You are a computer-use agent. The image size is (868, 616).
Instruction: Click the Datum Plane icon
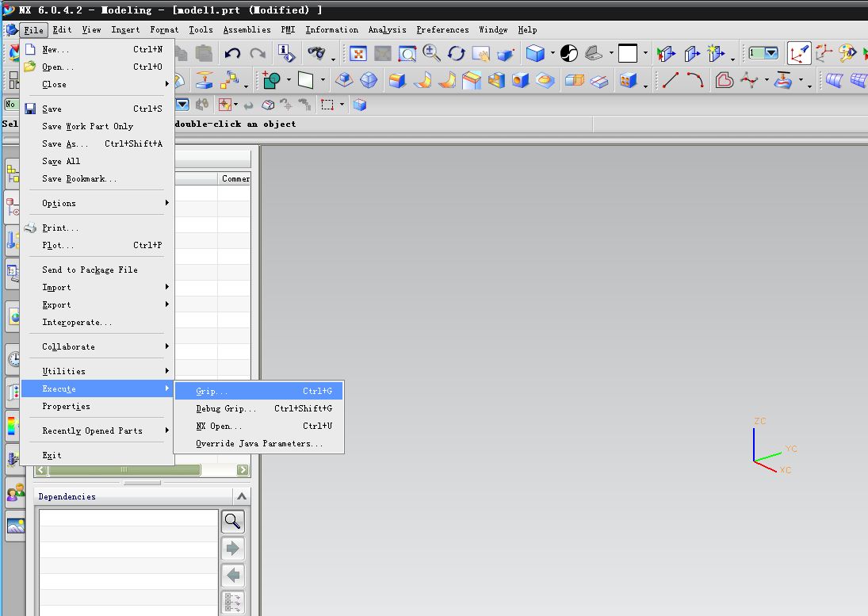click(305, 81)
